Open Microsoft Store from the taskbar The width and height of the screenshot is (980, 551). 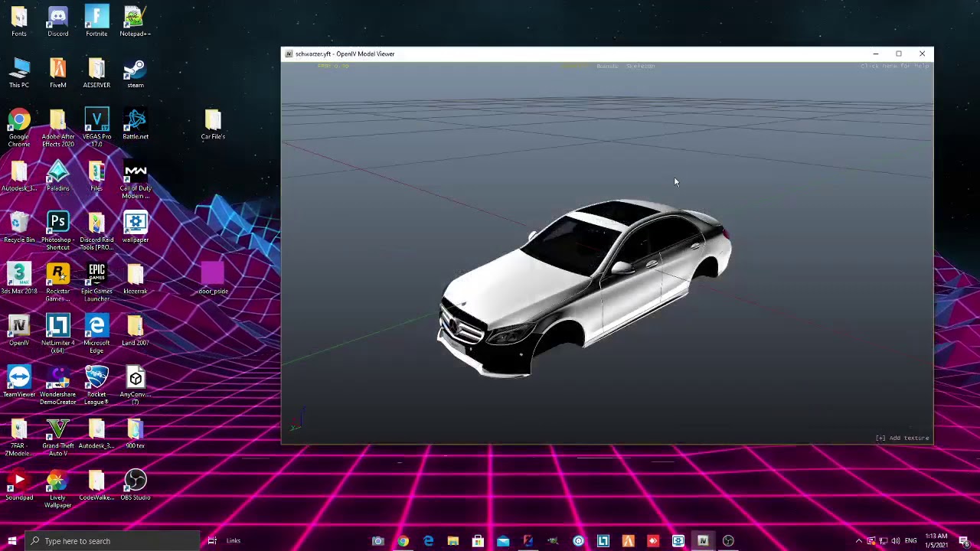coord(478,541)
